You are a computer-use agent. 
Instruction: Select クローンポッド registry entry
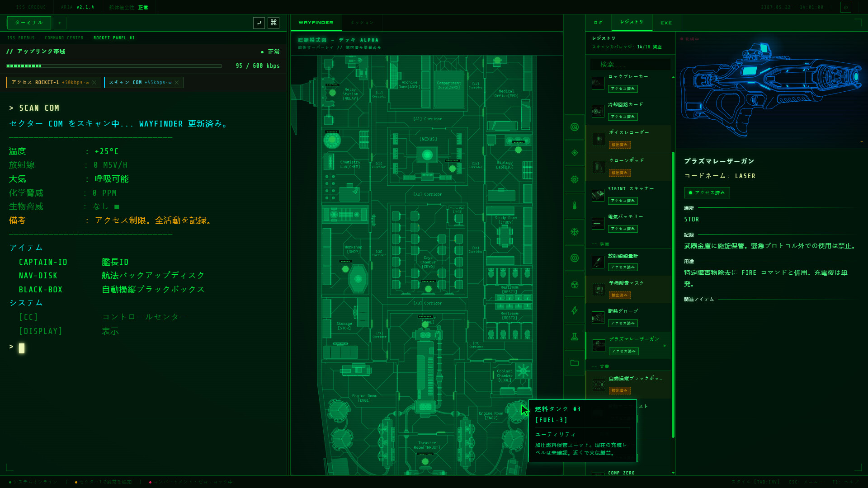coord(628,167)
